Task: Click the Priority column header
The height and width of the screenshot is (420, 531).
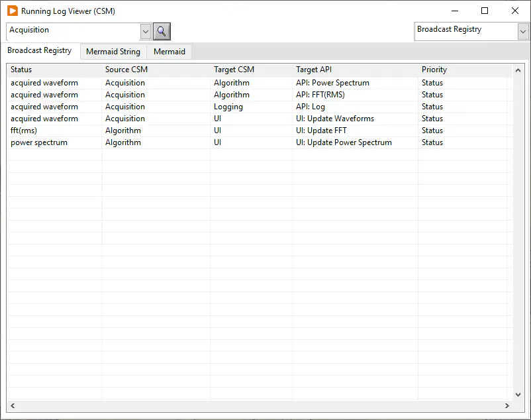Action: 434,70
